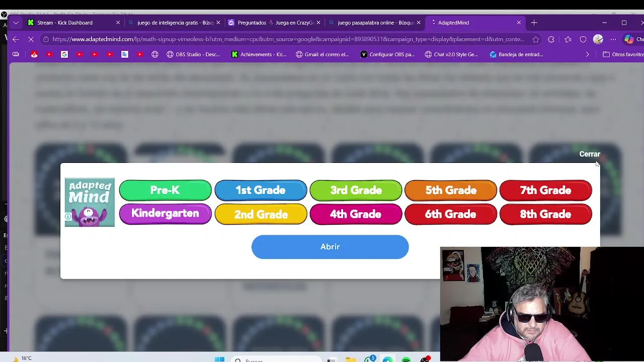
Task: Pick the 4th Grade button
Action: (356, 214)
